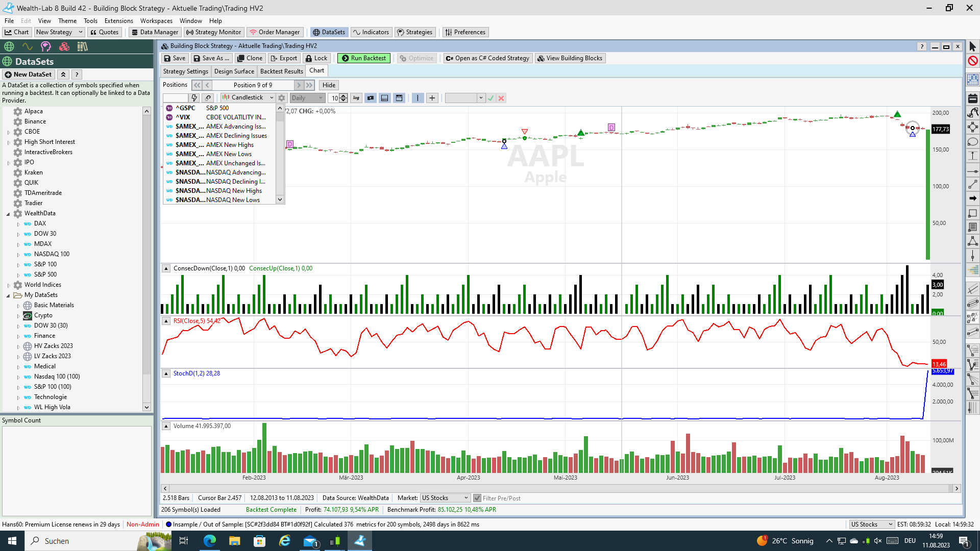
Task: Open the Indicators sidebar tab (sine wave icon)
Action: coord(28,46)
